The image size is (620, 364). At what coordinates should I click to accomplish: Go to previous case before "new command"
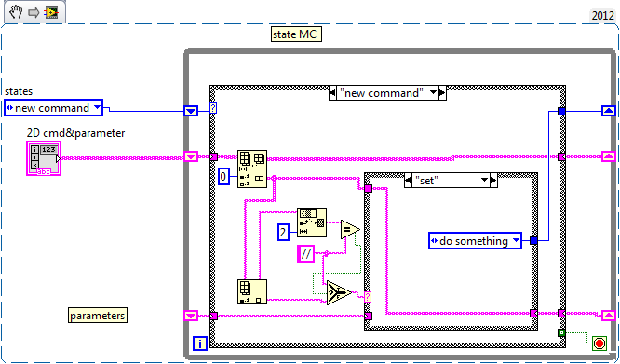coord(332,93)
